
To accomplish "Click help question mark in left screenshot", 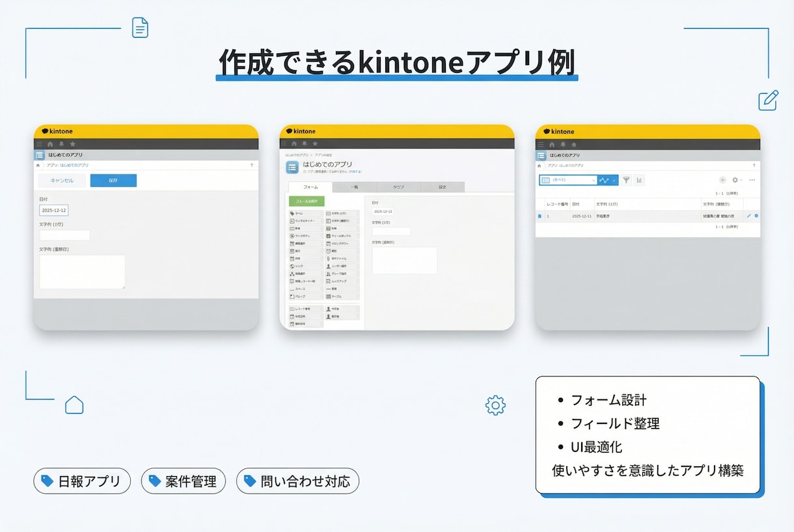I will [x=252, y=165].
